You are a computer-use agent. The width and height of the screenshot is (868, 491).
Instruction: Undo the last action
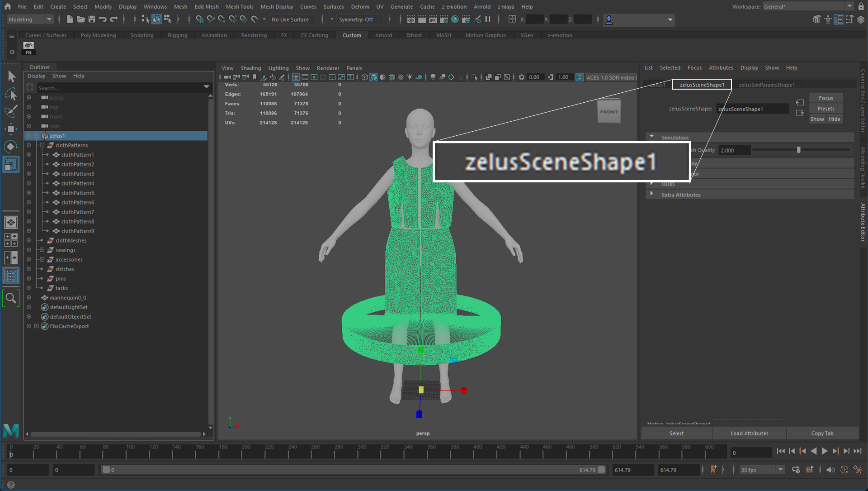(103, 19)
